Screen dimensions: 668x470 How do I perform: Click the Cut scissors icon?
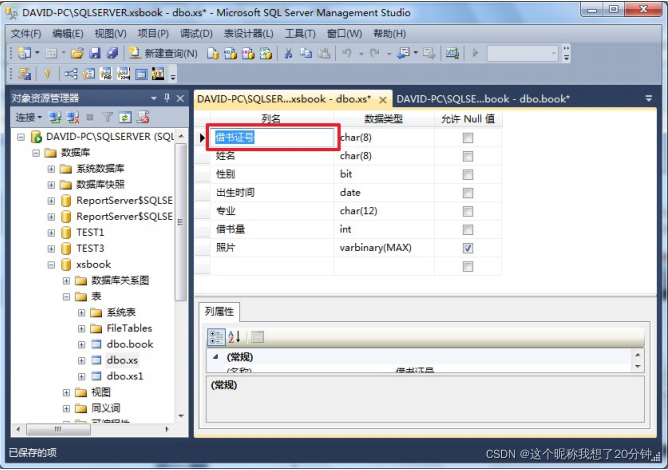[288, 53]
